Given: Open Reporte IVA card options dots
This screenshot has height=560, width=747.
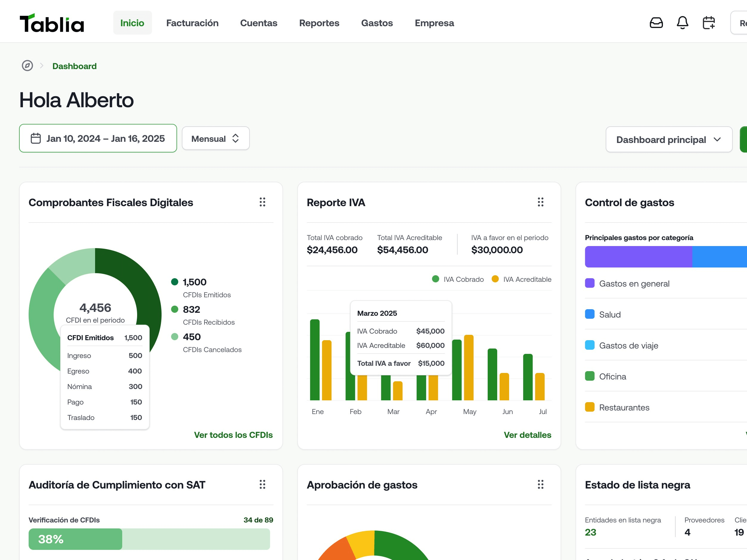Looking at the screenshot, I should tap(540, 202).
